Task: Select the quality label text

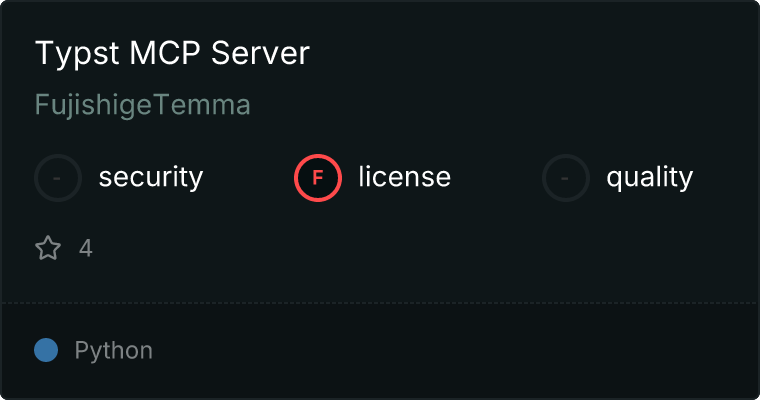Action: point(649,178)
